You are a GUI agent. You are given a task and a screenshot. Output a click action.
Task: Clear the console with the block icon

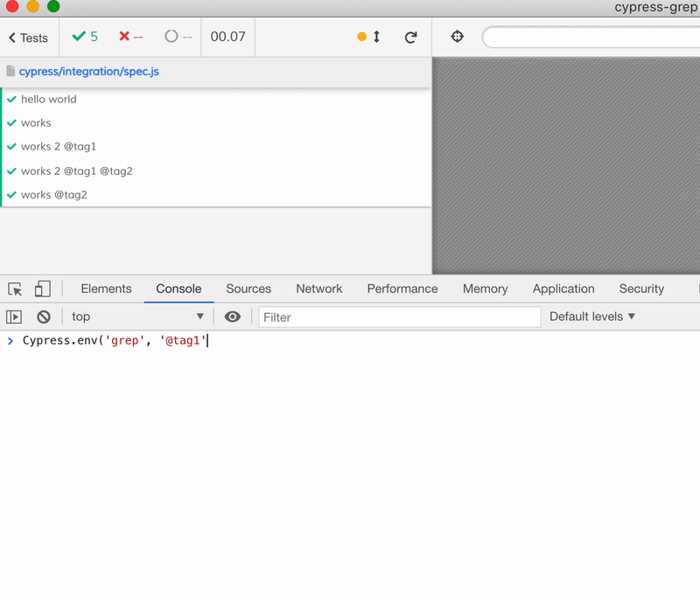[44, 317]
